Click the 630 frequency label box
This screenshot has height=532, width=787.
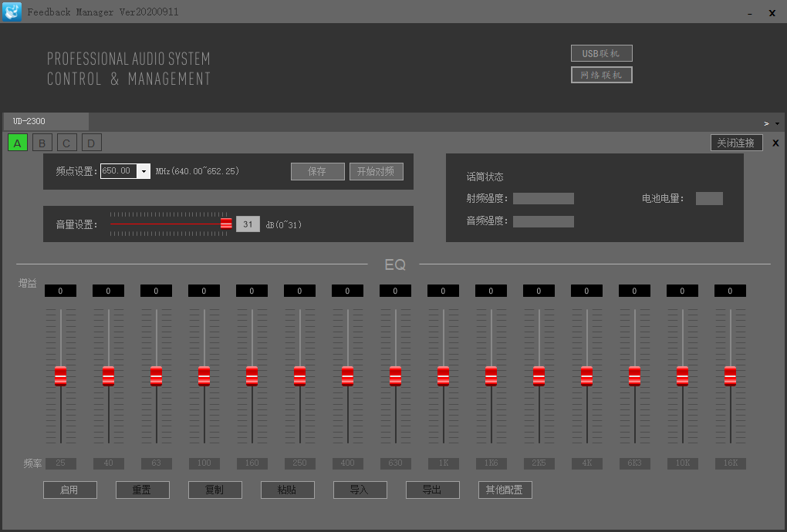coord(396,463)
